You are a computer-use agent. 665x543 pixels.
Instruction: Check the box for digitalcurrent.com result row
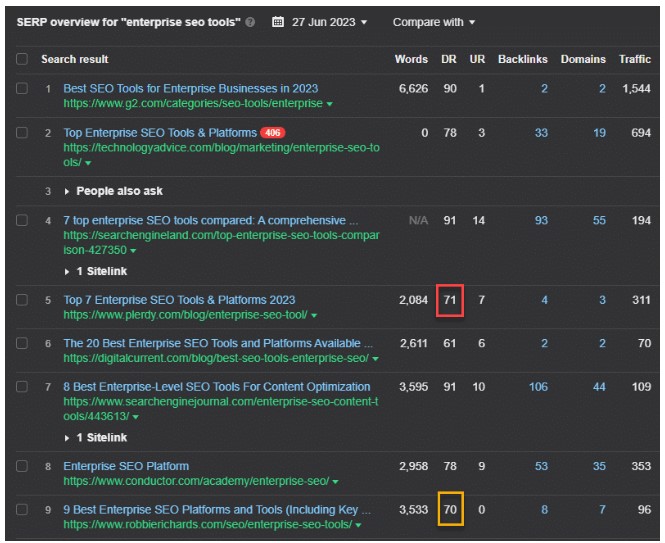22,343
